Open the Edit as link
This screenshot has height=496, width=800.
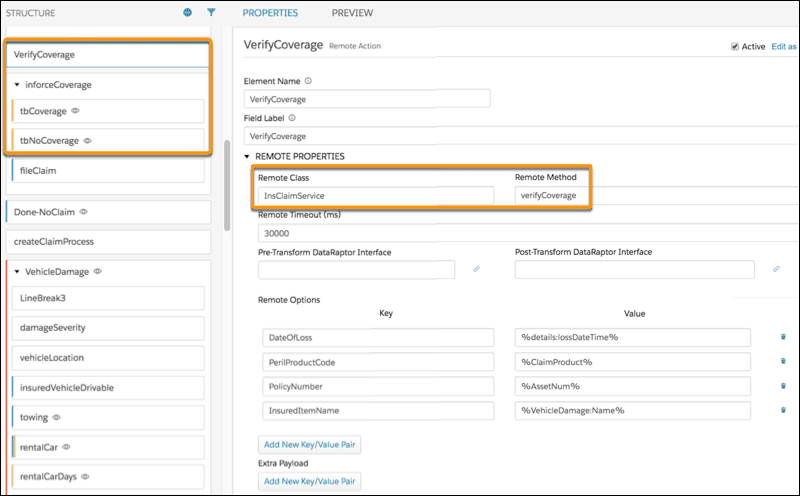784,46
